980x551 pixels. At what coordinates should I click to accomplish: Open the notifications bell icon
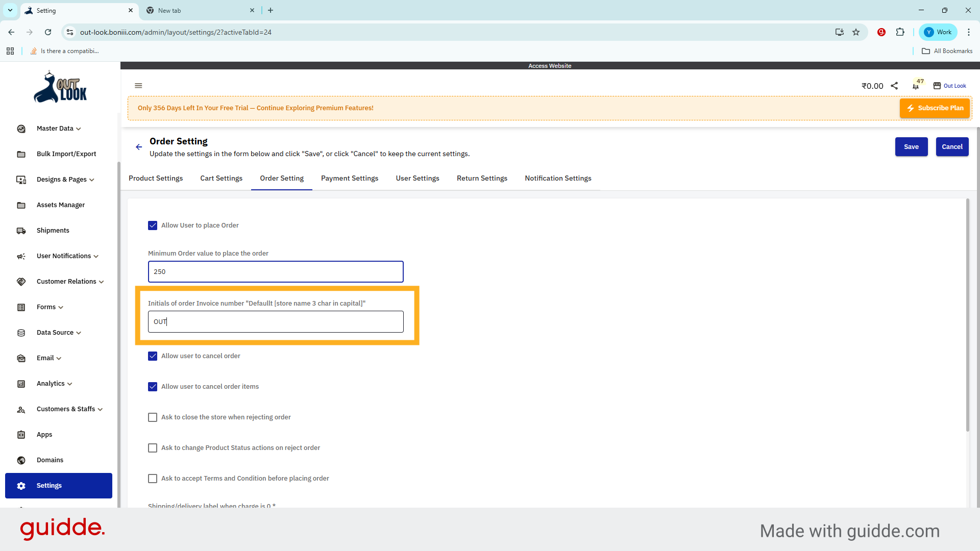[916, 86]
